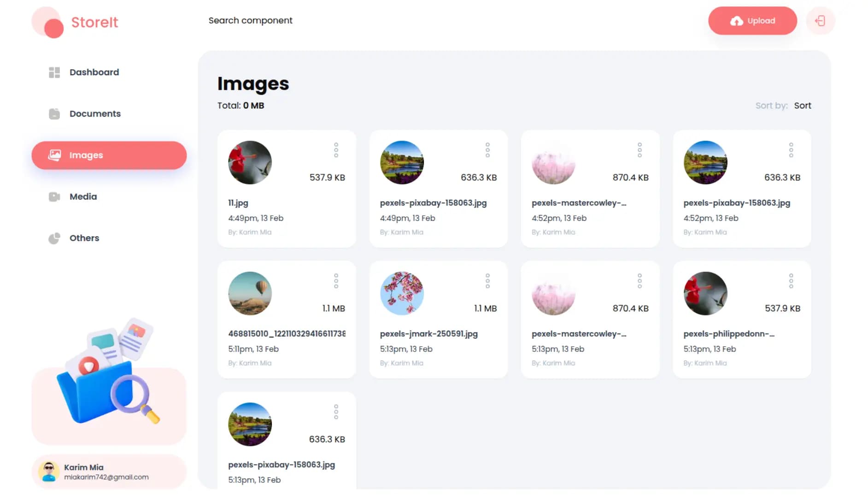Open options for the 4:52pm pexels-pixabay-158063.jpg card

(x=791, y=150)
